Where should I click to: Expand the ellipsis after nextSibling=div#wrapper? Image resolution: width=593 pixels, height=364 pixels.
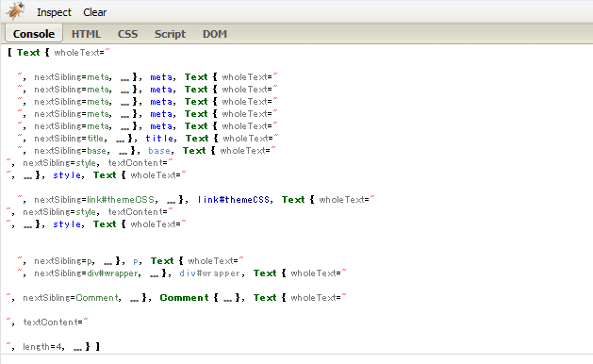tap(154, 275)
